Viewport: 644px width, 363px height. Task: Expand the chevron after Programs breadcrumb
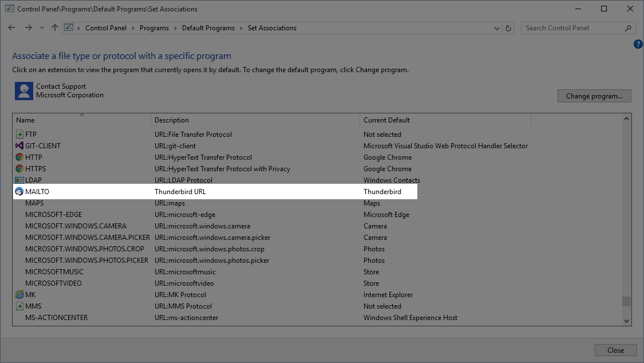pos(175,28)
